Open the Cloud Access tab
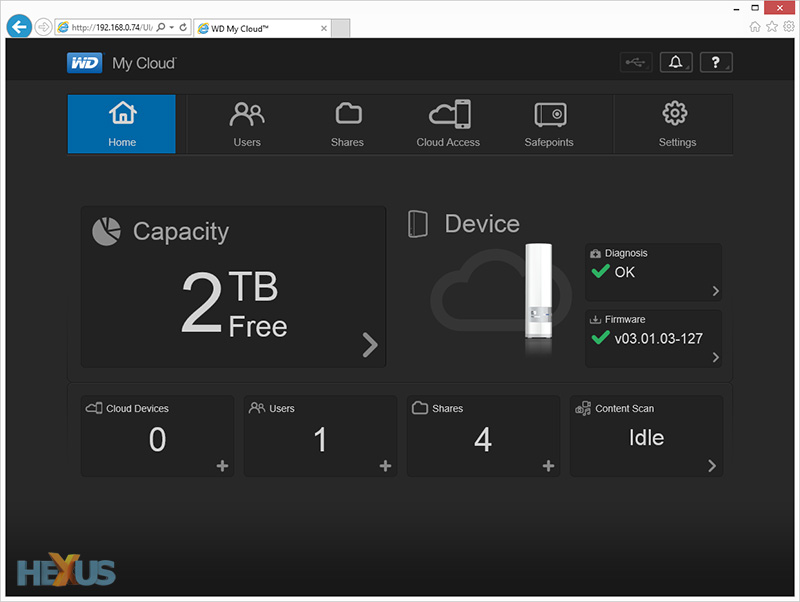The height and width of the screenshot is (602, 800). [x=448, y=124]
